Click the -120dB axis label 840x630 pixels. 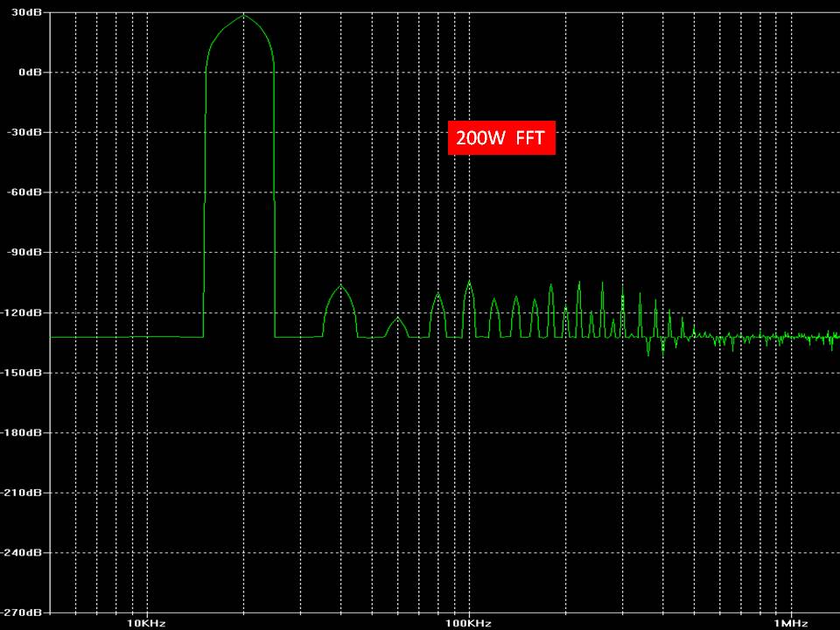tap(21, 312)
